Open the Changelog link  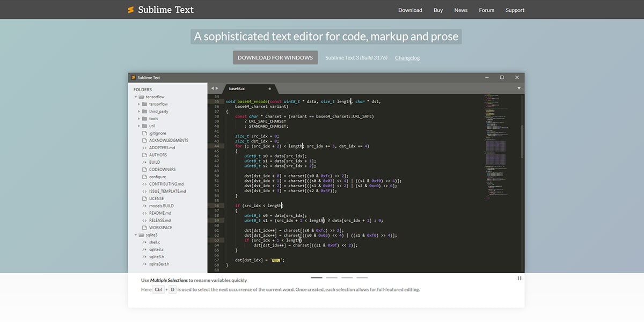pos(407,57)
